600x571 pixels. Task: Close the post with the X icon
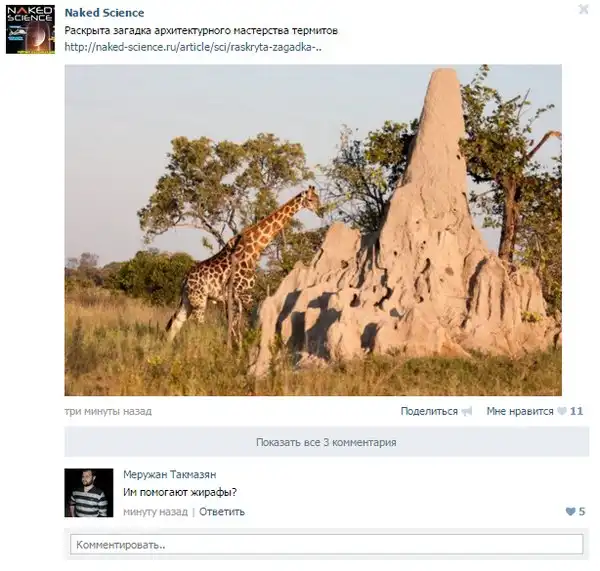click(x=584, y=10)
